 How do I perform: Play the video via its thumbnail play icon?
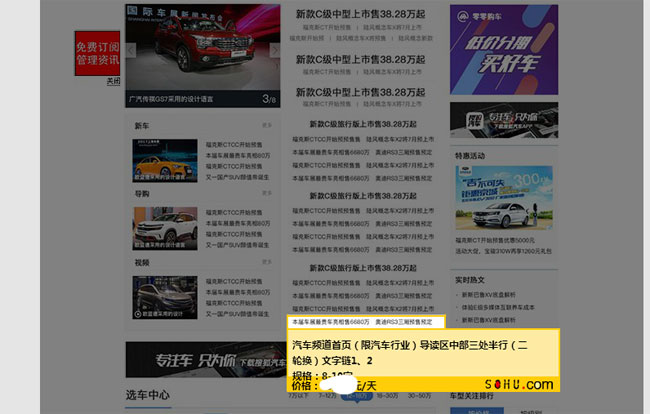[138, 314]
